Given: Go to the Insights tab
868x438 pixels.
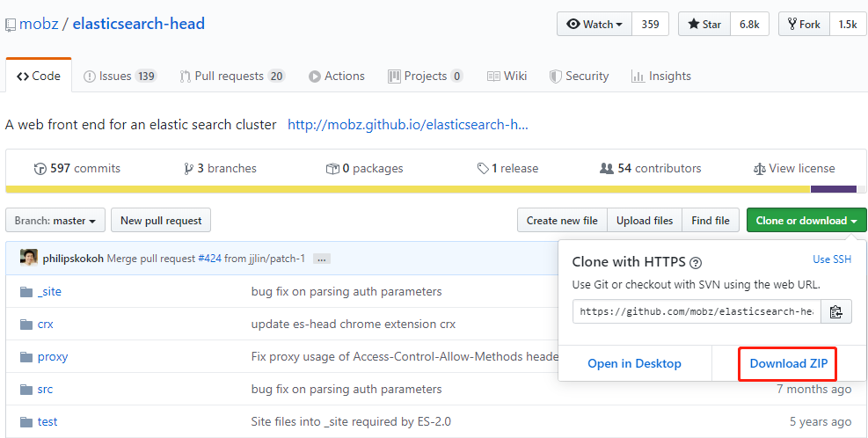Looking at the screenshot, I should click(660, 77).
